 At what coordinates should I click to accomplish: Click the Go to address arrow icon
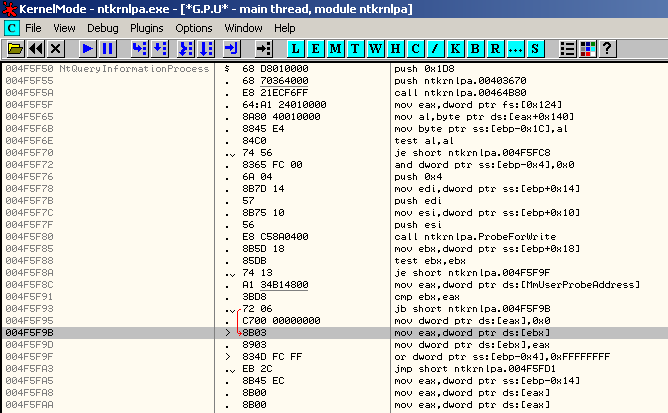tap(263, 48)
